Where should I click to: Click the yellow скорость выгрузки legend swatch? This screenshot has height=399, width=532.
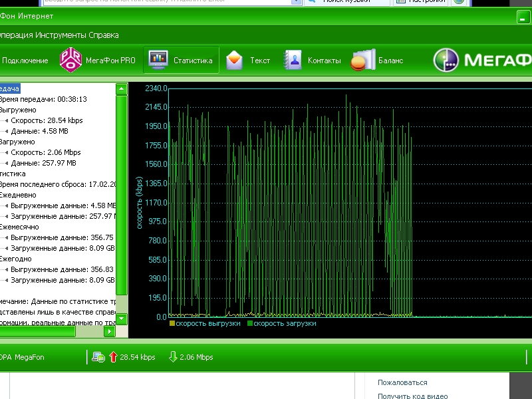point(172,323)
